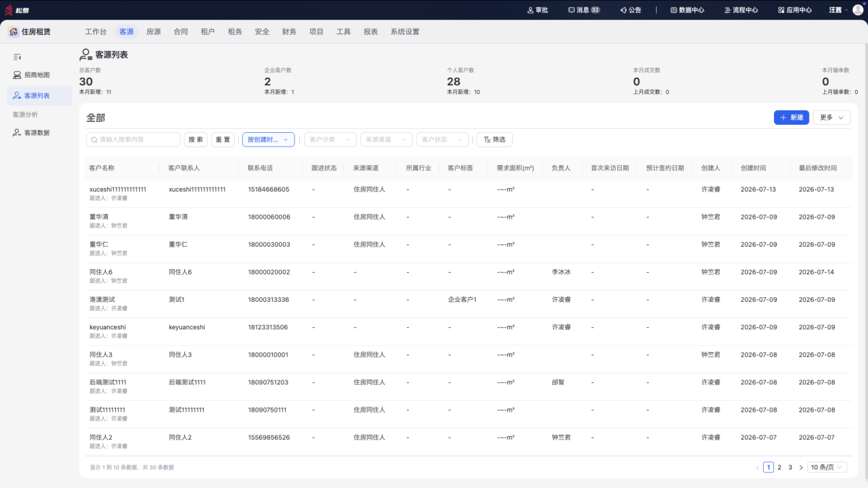Select the 客源 top tab
Screen dimensions: 868x488
[126, 31]
